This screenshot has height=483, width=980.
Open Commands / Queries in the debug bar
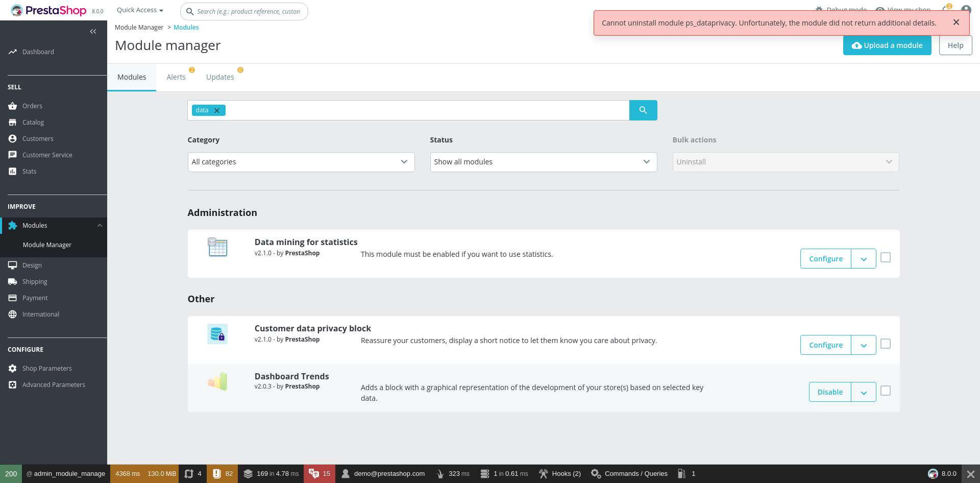coord(629,473)
